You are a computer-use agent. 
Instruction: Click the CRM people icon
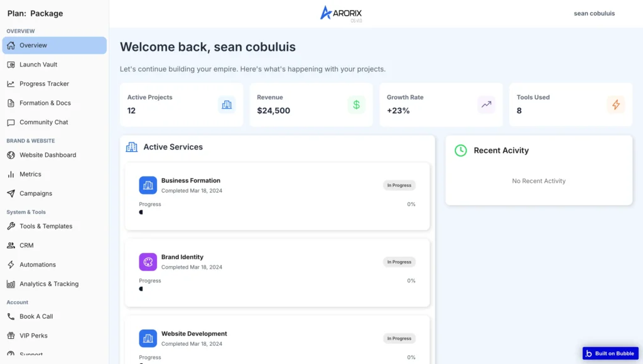coord(11,245)
